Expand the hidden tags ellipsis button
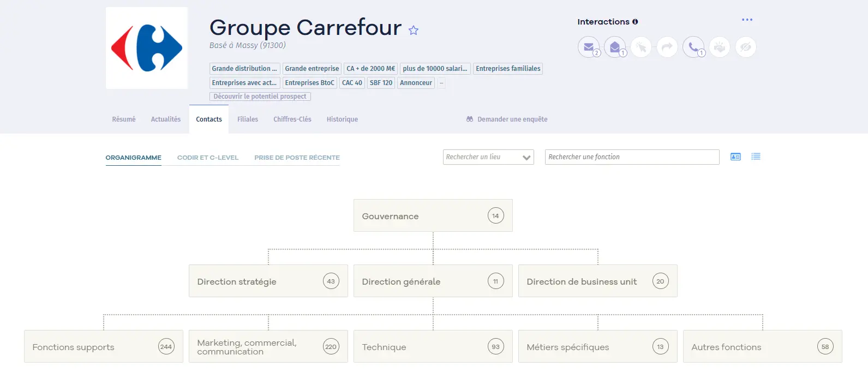 tap(441, 83)
